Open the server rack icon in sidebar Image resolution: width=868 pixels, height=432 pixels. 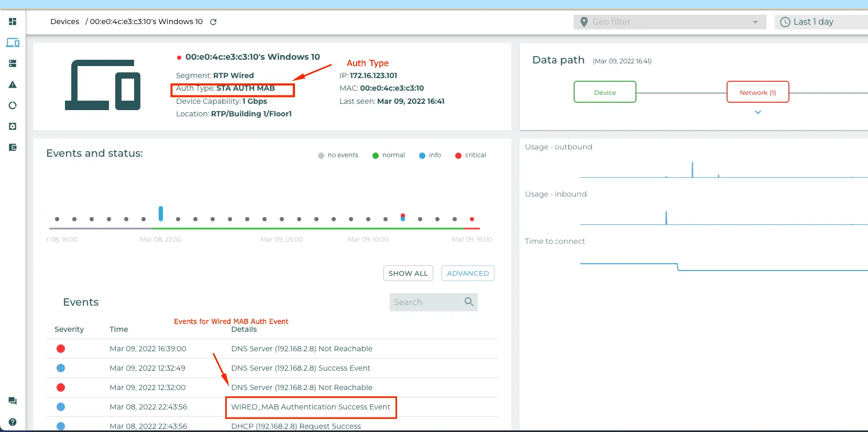point(13,63)
